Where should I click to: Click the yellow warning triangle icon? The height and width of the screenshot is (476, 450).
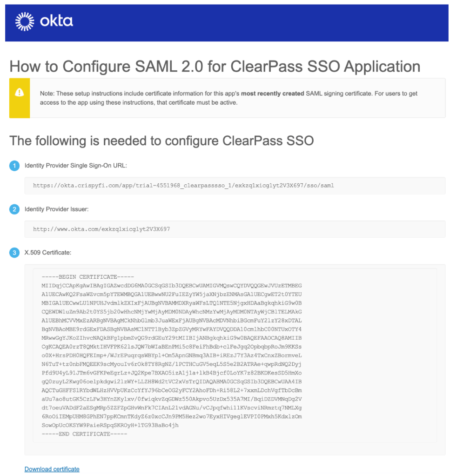pyautogui.click(x=19, y=93)
